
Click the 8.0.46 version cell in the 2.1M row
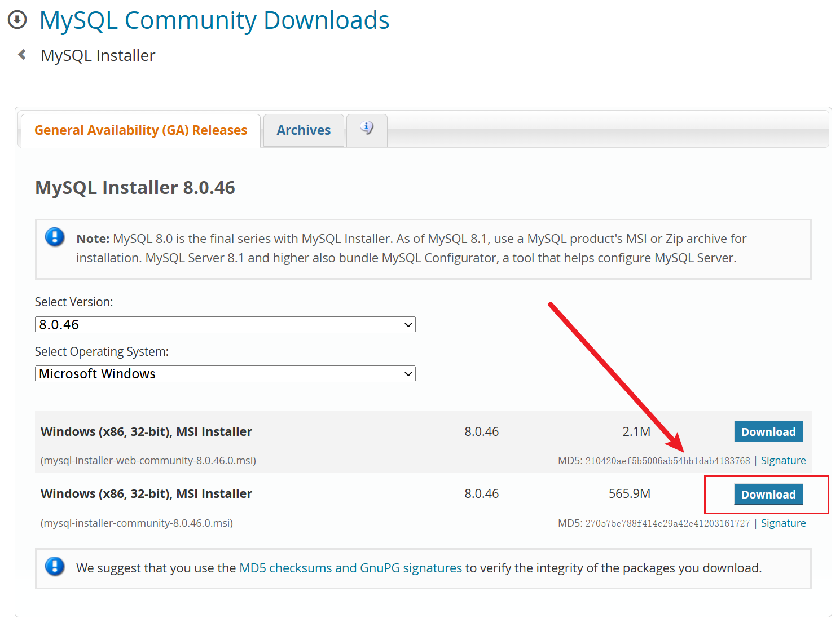(482, 431)
